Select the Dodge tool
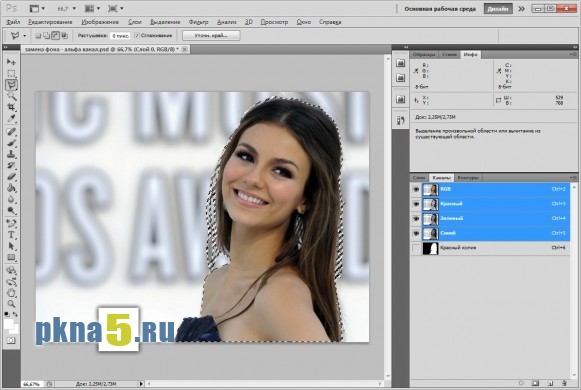Viewport: 581px width, 390px height. point(11,210)
